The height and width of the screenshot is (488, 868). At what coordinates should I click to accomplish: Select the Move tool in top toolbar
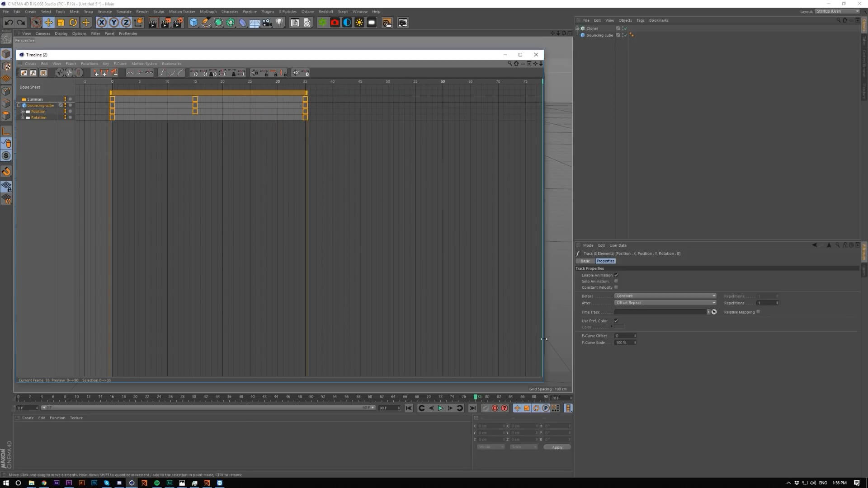[48, 23]
